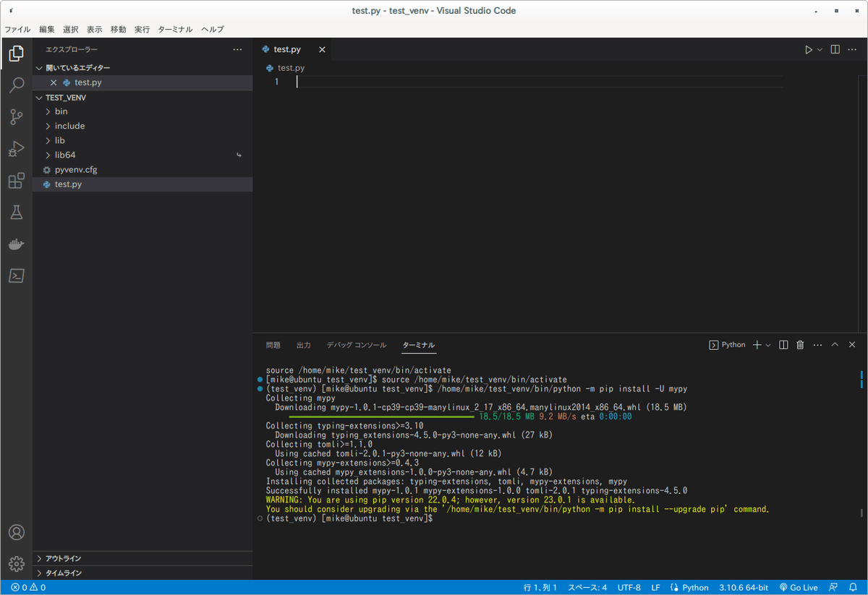Close test.py in open editors list
This screenshot has height=595, width=868.
[54, 82]
